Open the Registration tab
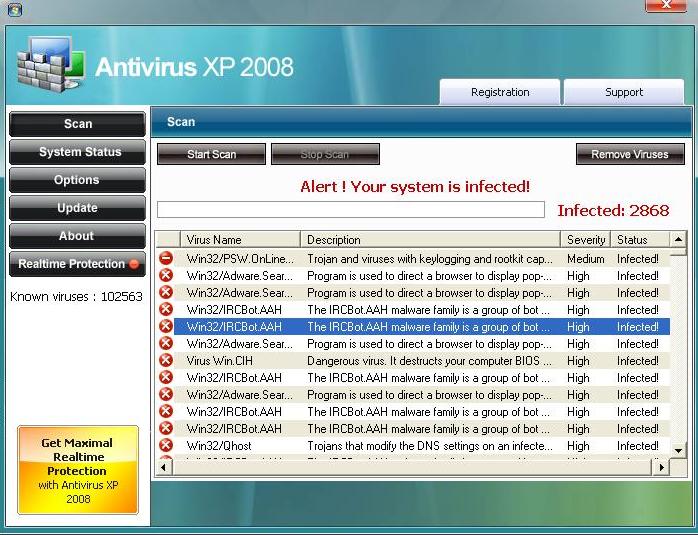The height and width of the screenshot is (535, 698). (x=500, y=92)
